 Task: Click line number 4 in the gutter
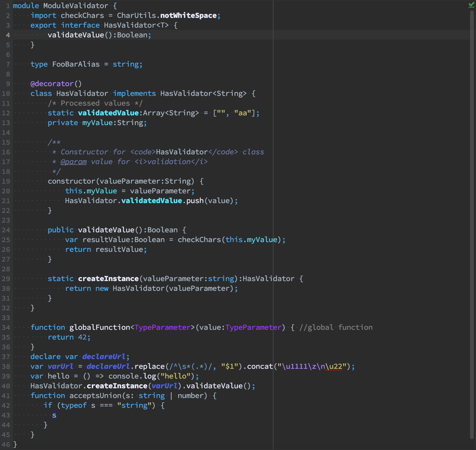coord(8,35)
